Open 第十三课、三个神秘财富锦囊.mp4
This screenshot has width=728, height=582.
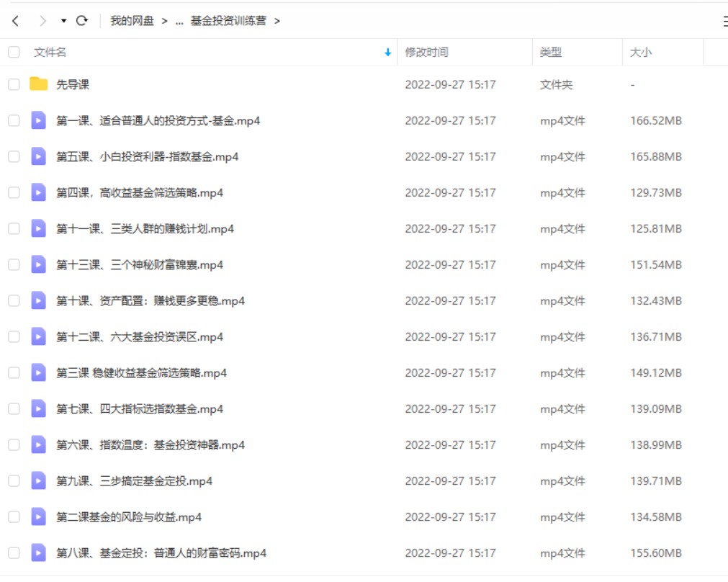139,265
